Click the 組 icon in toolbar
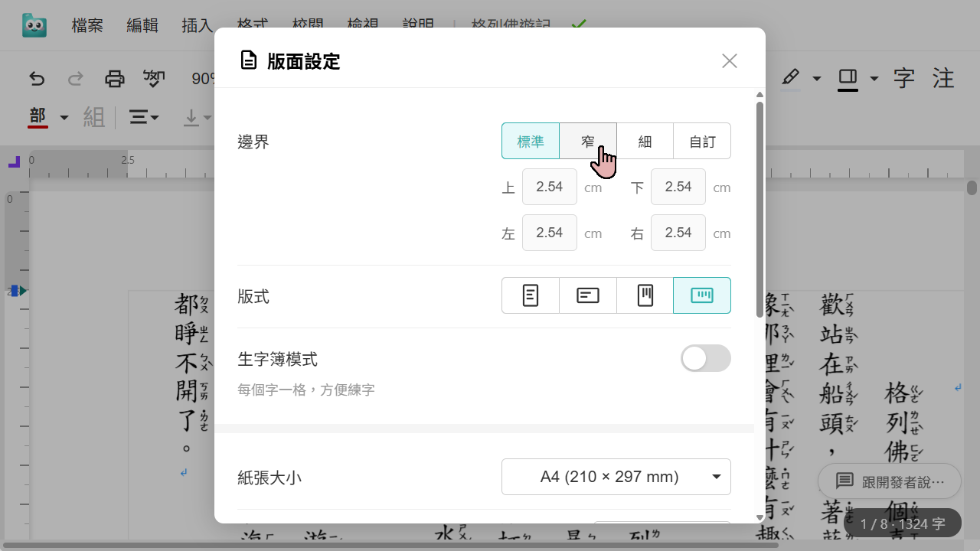 (94, 117)
